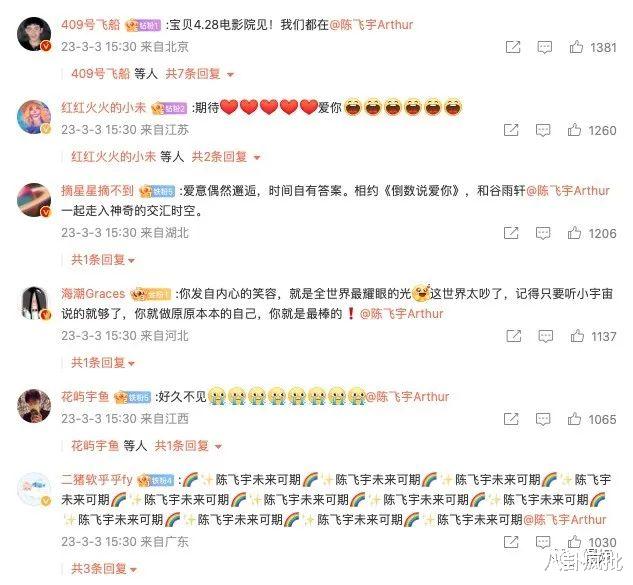Repost the 花屿宇鱼 comment

click(511, 419)
